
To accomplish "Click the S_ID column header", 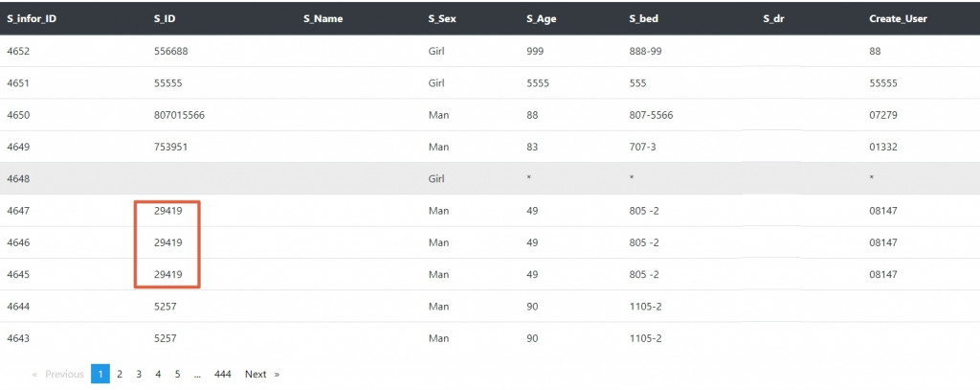I will [165, 19].
